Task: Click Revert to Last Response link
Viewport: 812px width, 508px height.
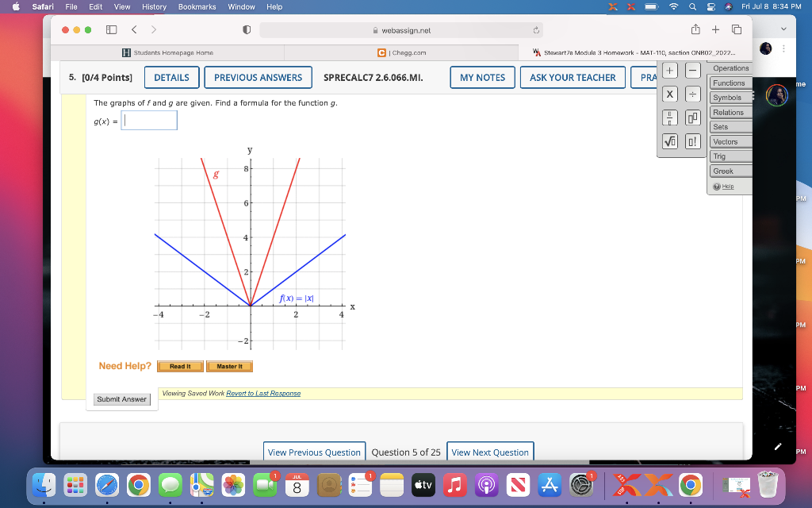Action: [x=263, y=394]
